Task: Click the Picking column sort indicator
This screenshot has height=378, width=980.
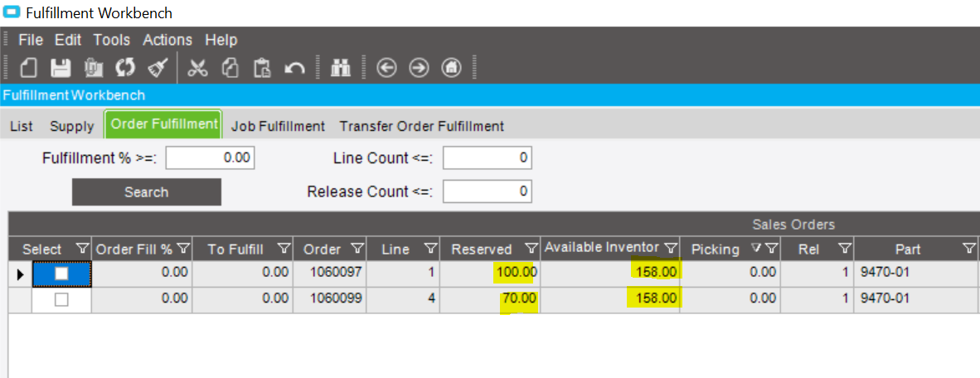Action: click(756, 250)
